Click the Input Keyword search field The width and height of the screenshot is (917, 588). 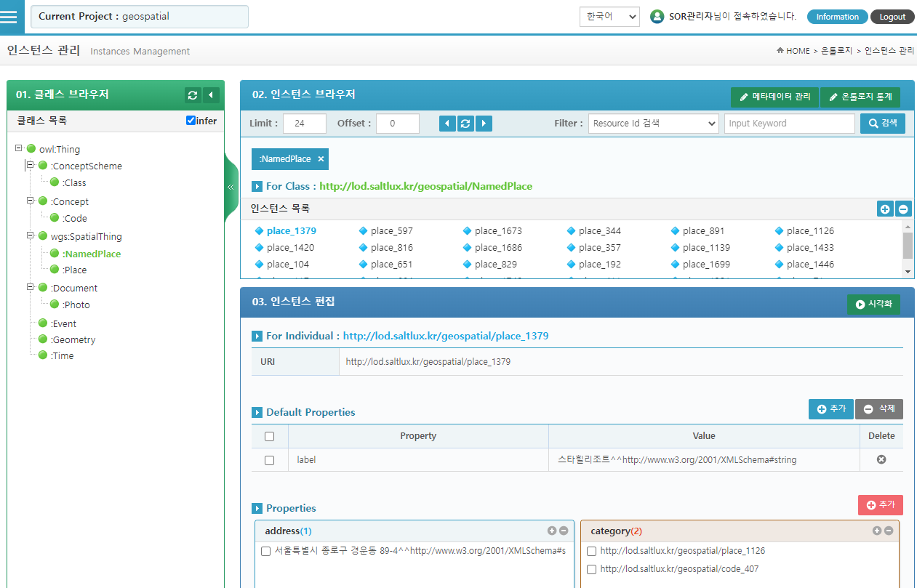point(789,124)
